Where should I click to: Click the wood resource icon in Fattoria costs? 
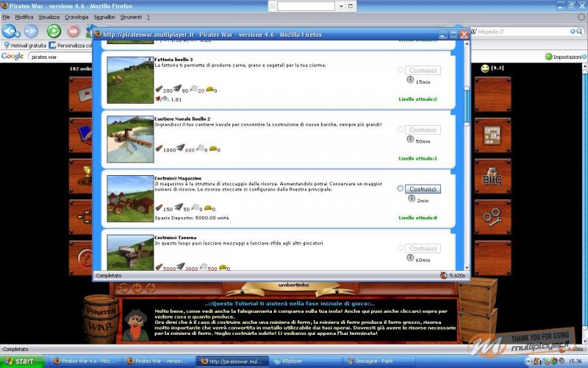click(x=159, y=89)
